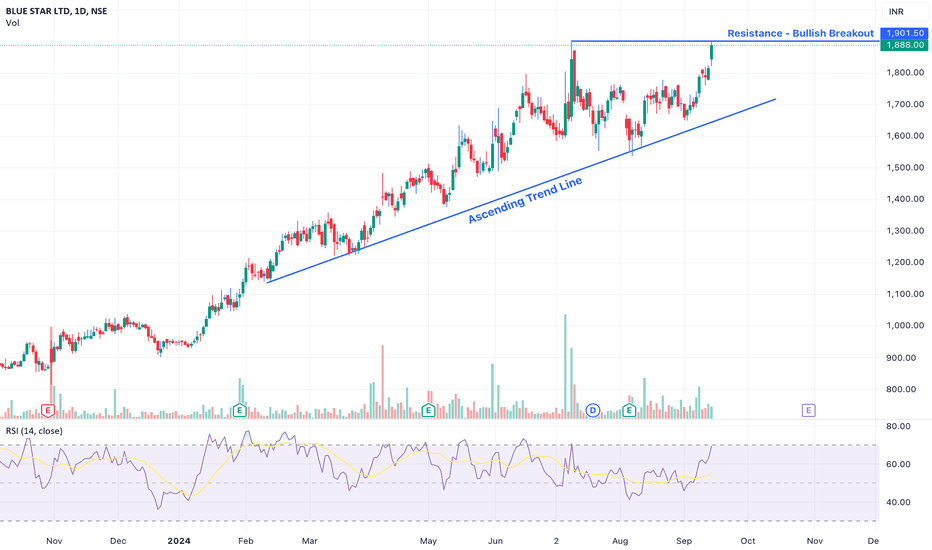Click the green earnings E marker near Aug
The image size is (932, 550).
629,410
